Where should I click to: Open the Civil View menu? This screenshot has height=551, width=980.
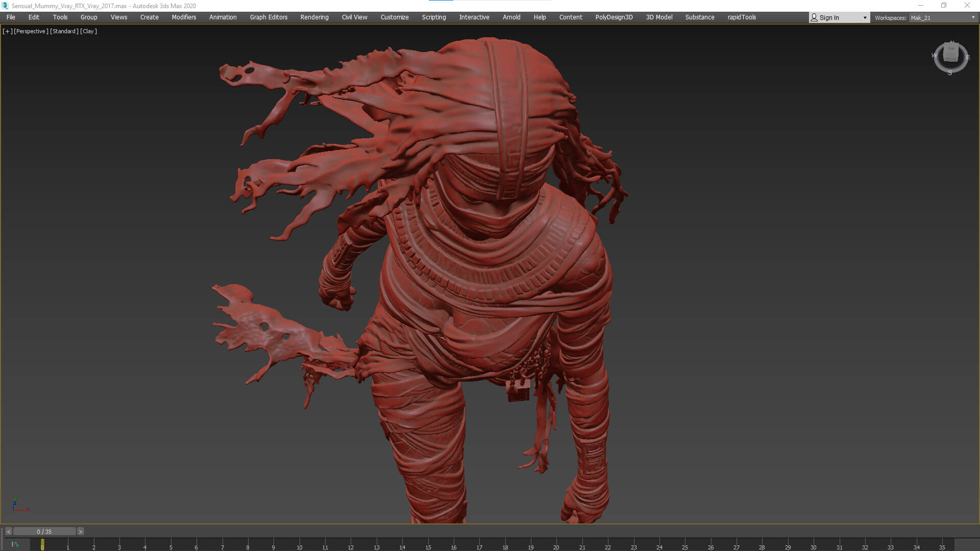tap(355, 17)
